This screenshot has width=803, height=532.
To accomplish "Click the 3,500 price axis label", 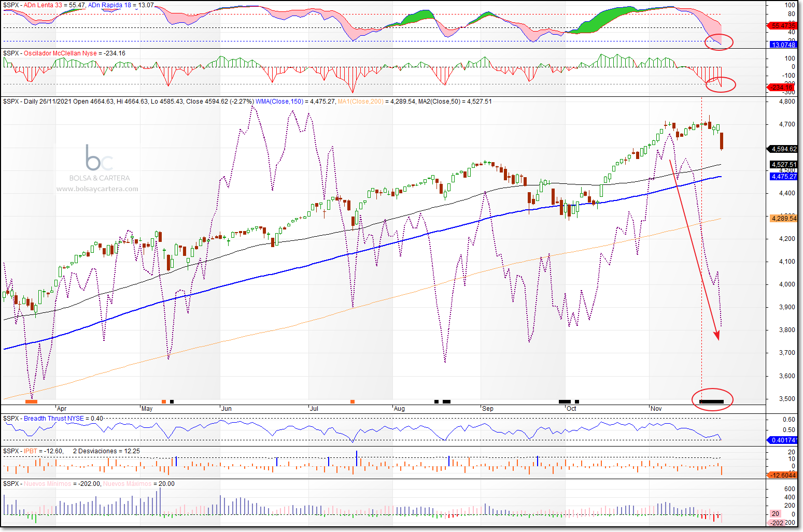I will point(787,399).
